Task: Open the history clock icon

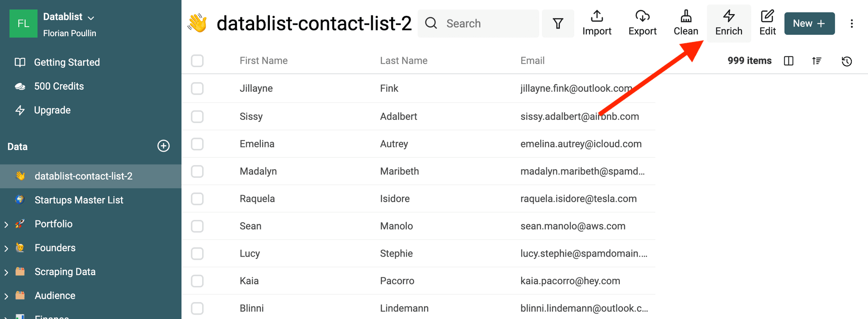Action: pos(846,61)
